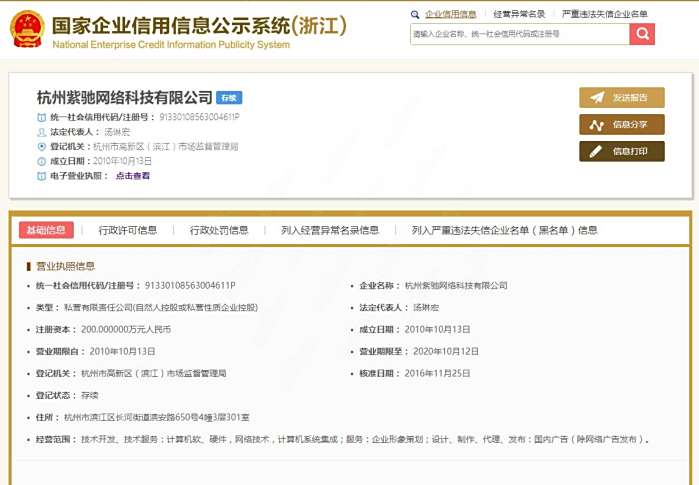Click the 2016年11月25日 approval date
Viewport: 699px width, 485px height.
click(437, 373)
